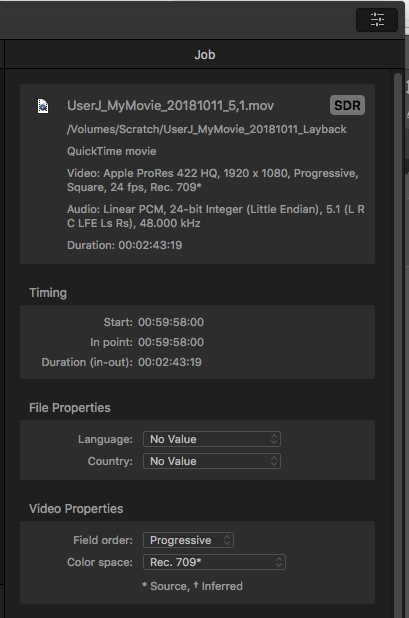The image size is (409, 618).
Task: Open the Field order Progressive dropdown
Action: click(x=188, y=540)
